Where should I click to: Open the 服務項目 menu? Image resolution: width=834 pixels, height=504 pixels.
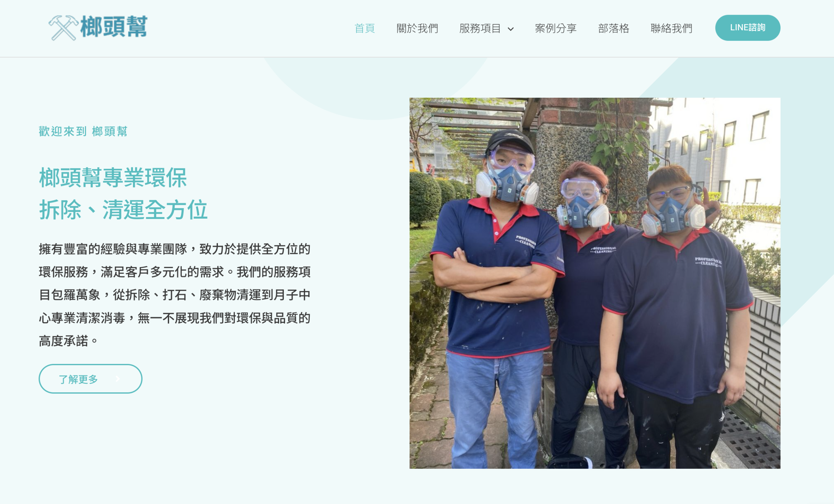click(480, 28)
